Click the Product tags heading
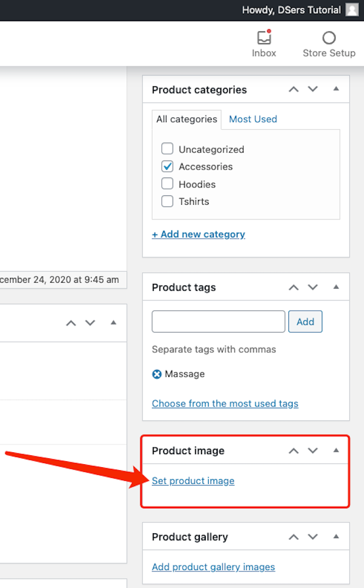Image resolution: width=364 pixels, height=588 pixels. pos(184,287)
